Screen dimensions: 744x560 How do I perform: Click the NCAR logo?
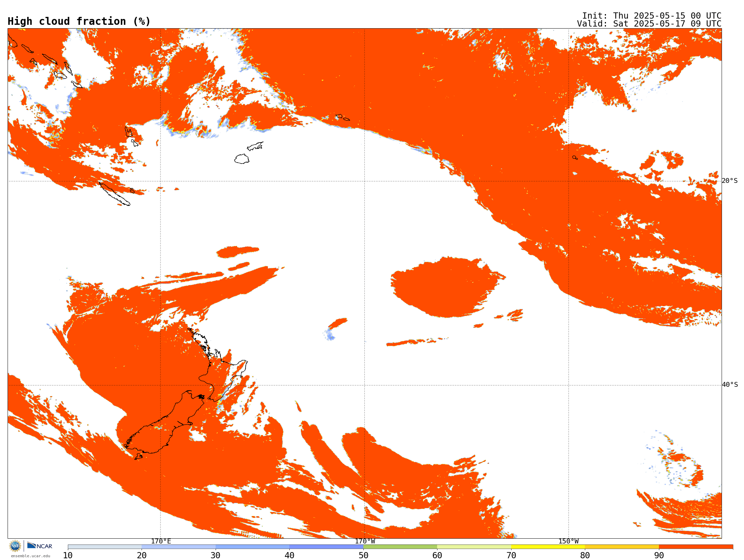click(40, 546)
